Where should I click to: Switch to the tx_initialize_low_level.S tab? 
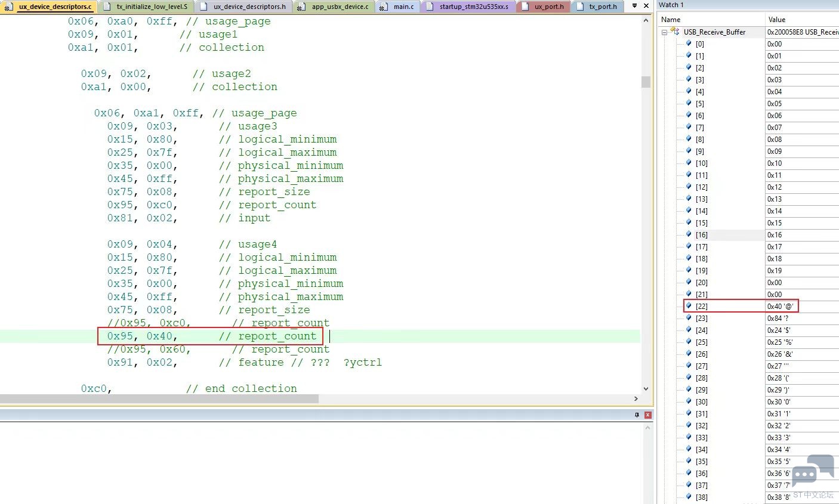coord(147,7)
